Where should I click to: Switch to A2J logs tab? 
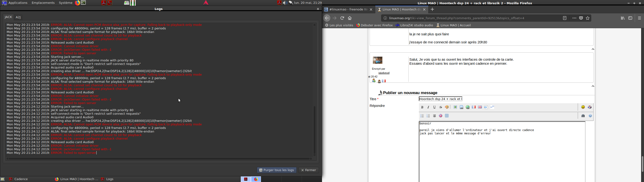tap(18, 17)
